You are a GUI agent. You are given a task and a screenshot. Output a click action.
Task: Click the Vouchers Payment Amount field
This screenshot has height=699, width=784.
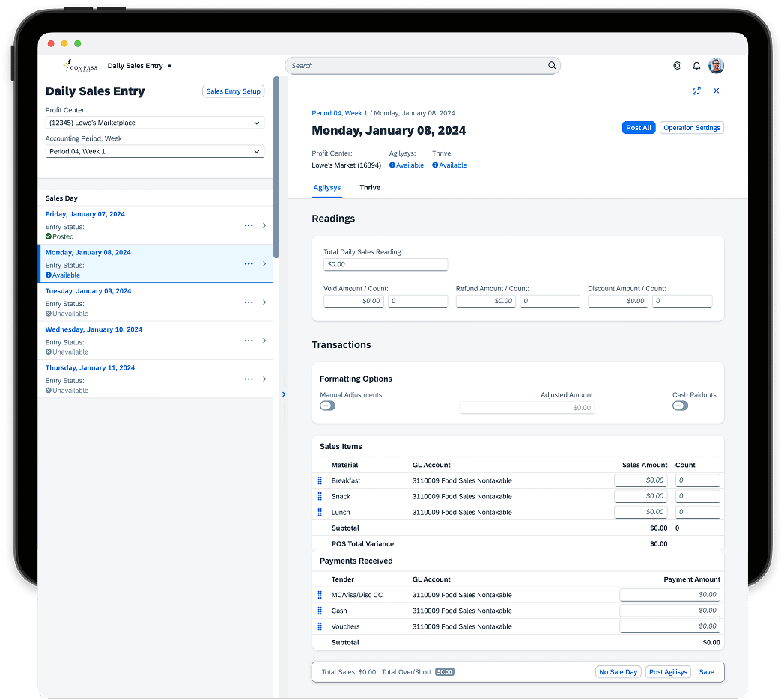(x=670, y=626)
